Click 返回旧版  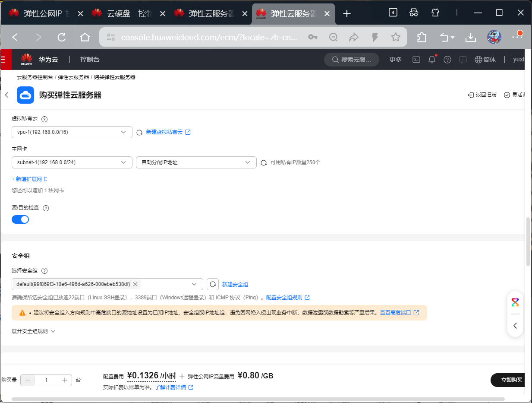coord(482,95)
